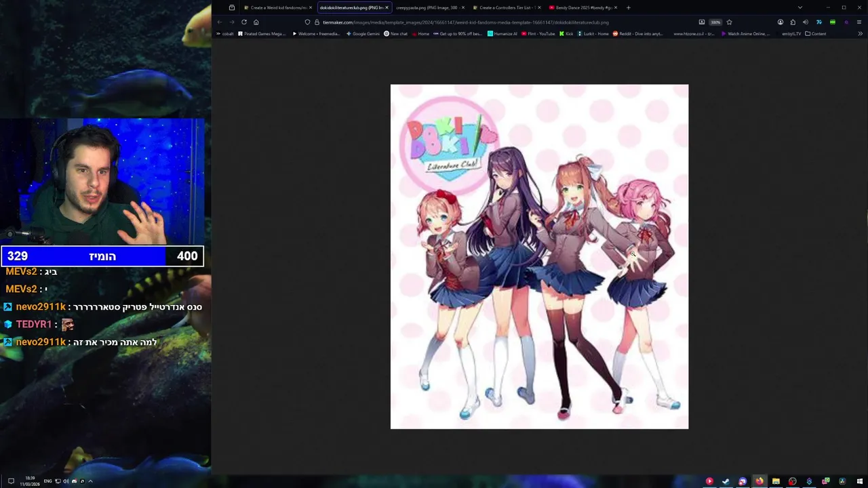
Task: Open Firefox View icon before the tabs
Action: (x=231, y=7)
